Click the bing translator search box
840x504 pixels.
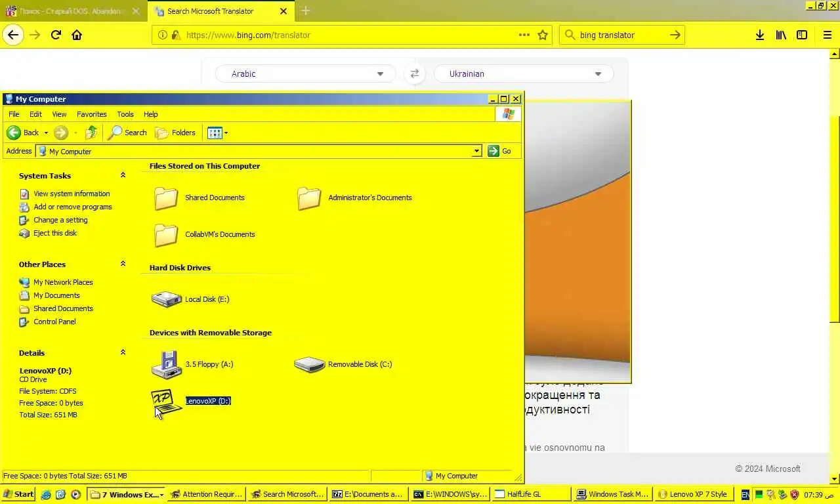[x=621, y=35]
